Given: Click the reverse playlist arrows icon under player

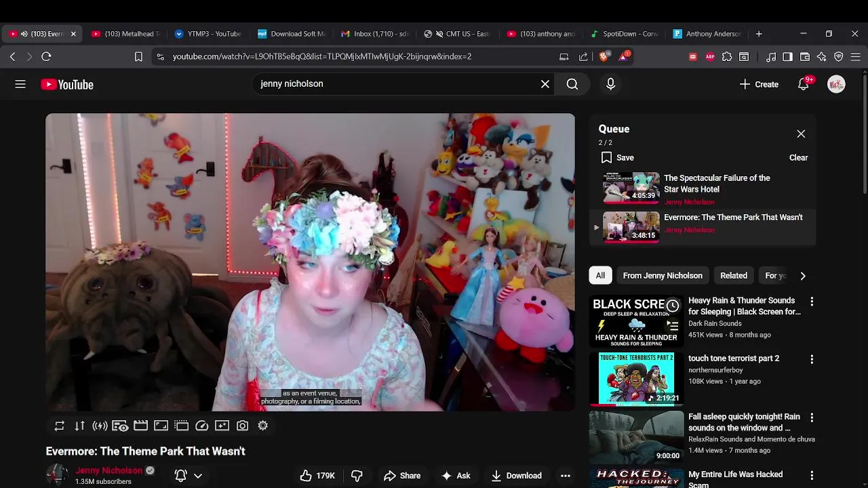Looking at the screenshot, I should tap(80, 426).
